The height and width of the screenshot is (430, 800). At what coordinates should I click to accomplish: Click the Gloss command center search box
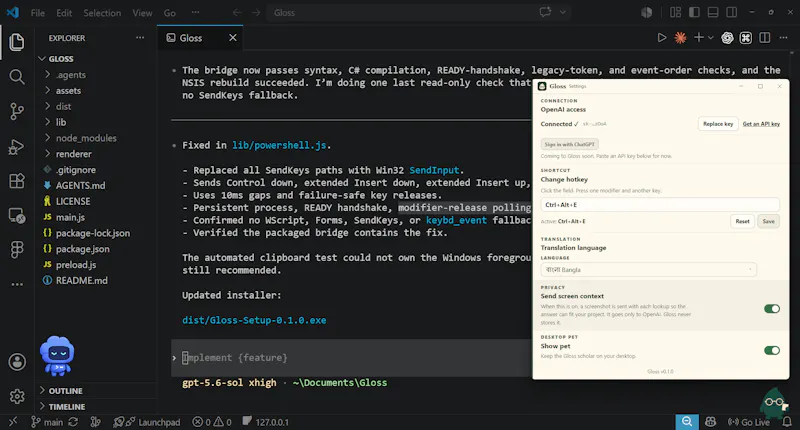pos(418,12)
